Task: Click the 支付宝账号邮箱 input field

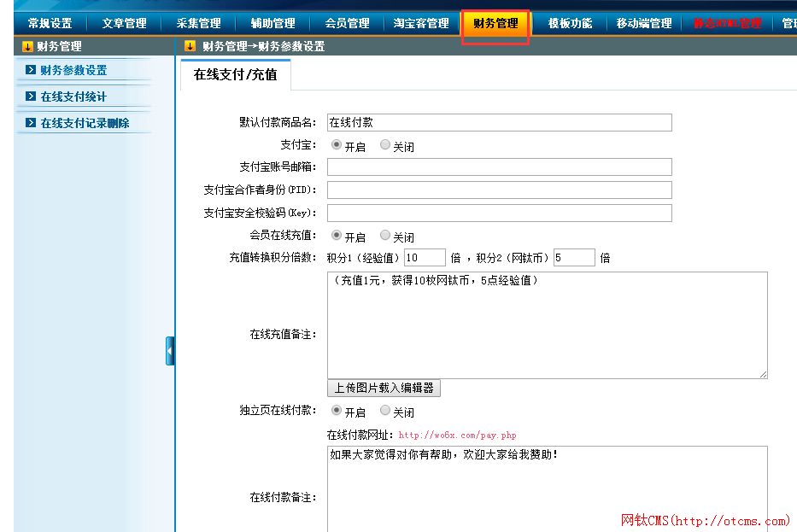Action: click(499, 167)
